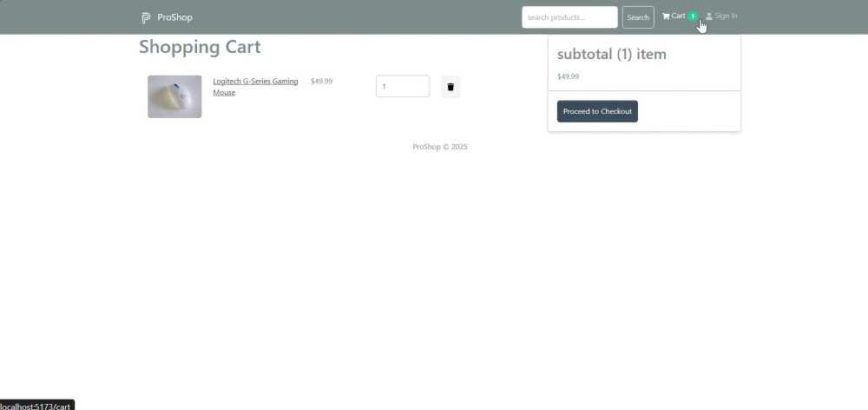
Task: Focus the search products field
Action: pos(569,17)
